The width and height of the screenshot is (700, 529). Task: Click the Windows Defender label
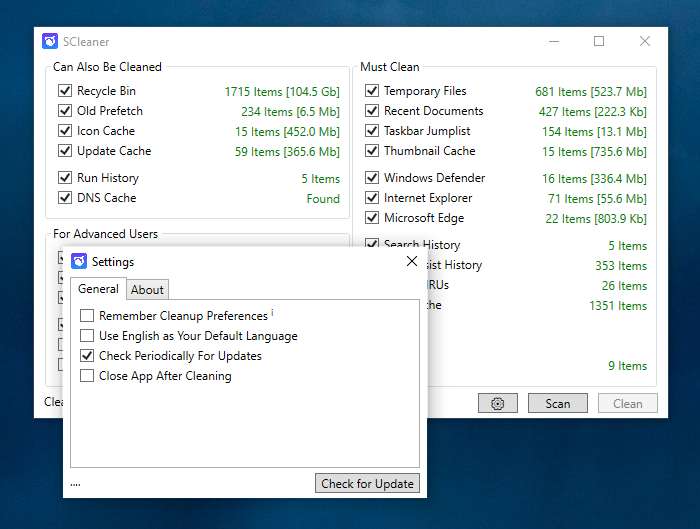pyautogui.click(x=434, y=178)
